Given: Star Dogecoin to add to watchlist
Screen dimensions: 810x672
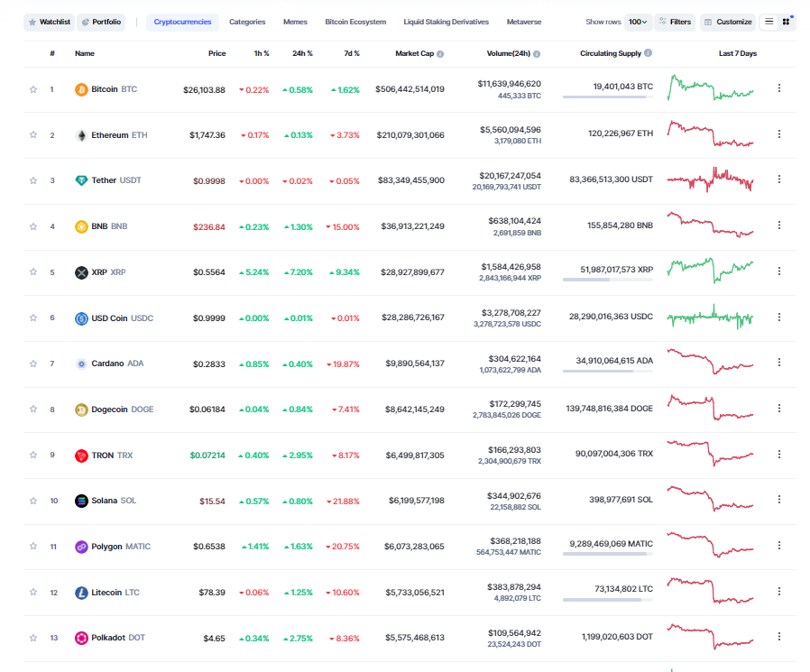Looking at the screenshot, I should click(x=33, y=410).
